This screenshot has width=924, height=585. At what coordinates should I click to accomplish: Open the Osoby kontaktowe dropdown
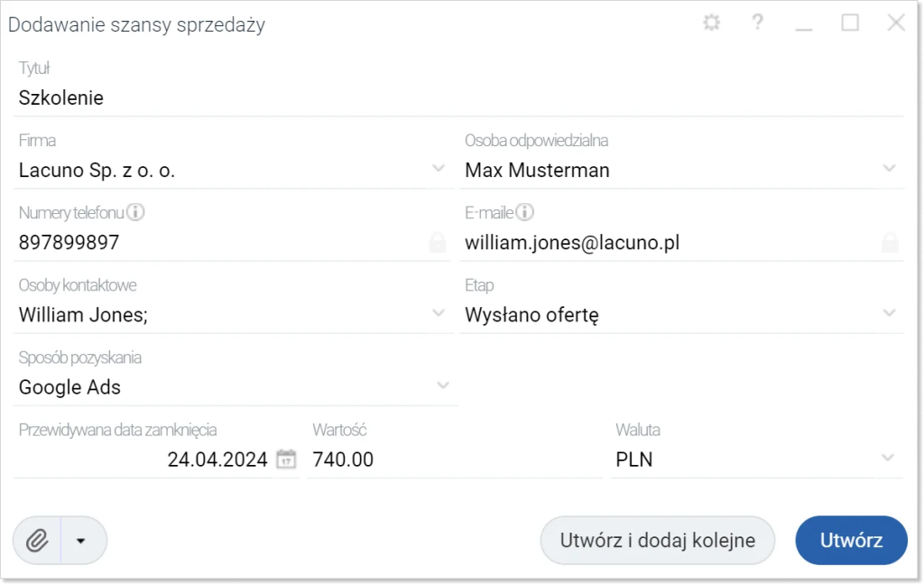pos(439,313)
